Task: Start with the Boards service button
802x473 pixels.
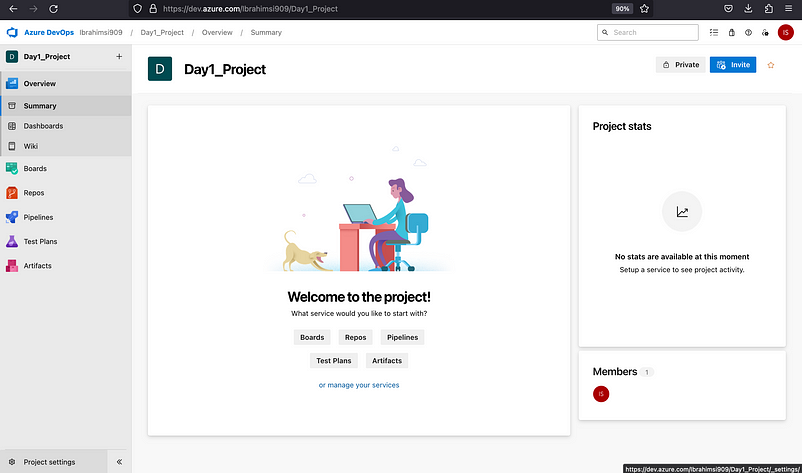Action: click(x=312, y=337)
